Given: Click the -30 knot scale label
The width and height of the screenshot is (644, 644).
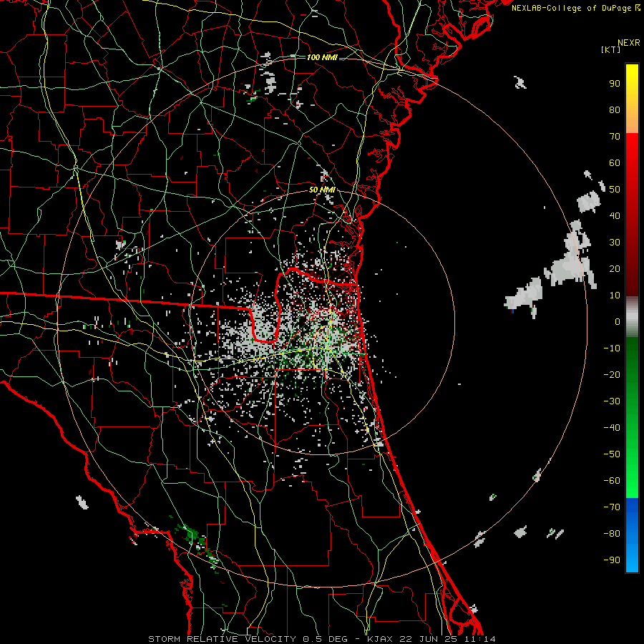Looking at the screenshot, I should click(612, 401).
